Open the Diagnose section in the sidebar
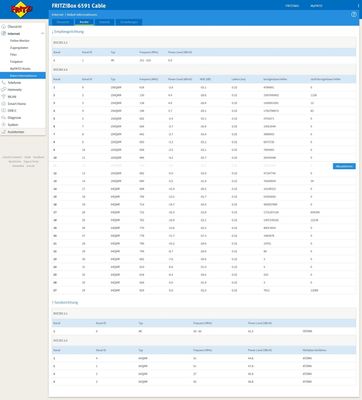 (14, 118)
